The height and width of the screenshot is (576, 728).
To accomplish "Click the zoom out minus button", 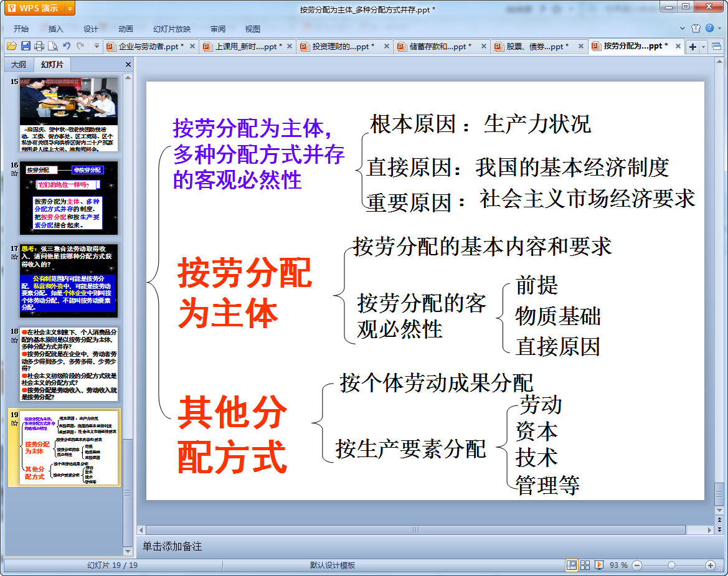I will click(637, 565).
